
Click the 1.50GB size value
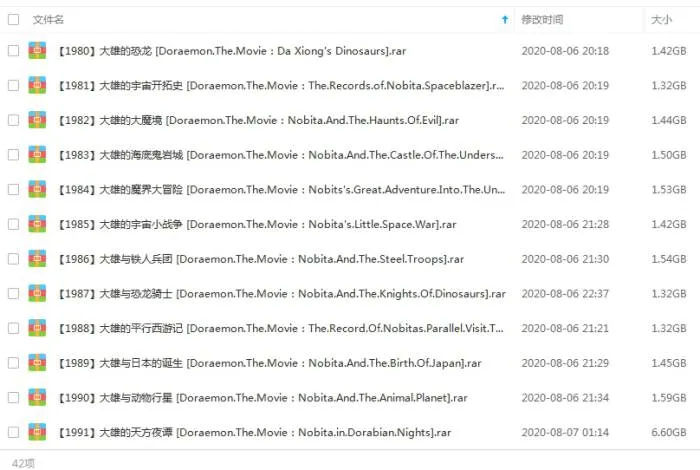pos(669,155)
